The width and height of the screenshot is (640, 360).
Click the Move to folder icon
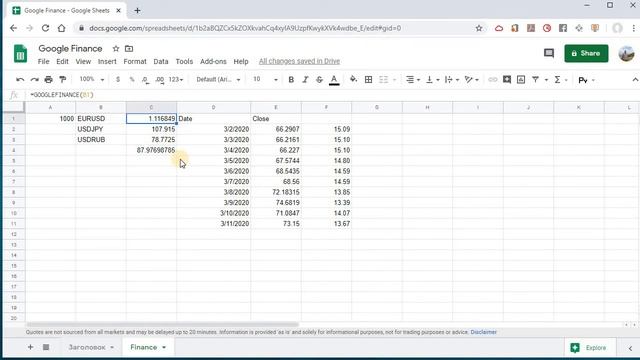pos(129,49)
